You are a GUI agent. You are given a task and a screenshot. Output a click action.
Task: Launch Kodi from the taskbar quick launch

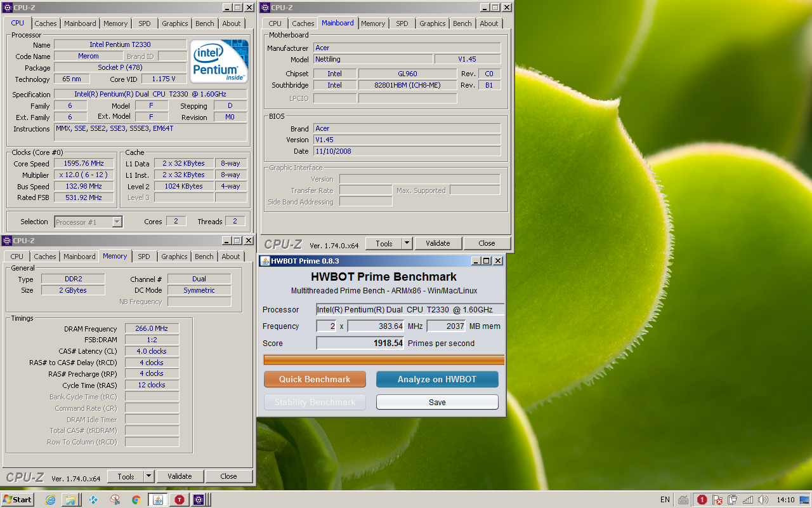94,500
